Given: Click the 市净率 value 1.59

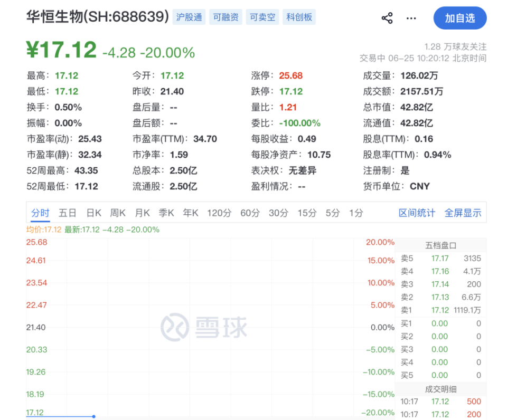Looking at the screenshot, I should pyautogui.click(x=179, y=155).
